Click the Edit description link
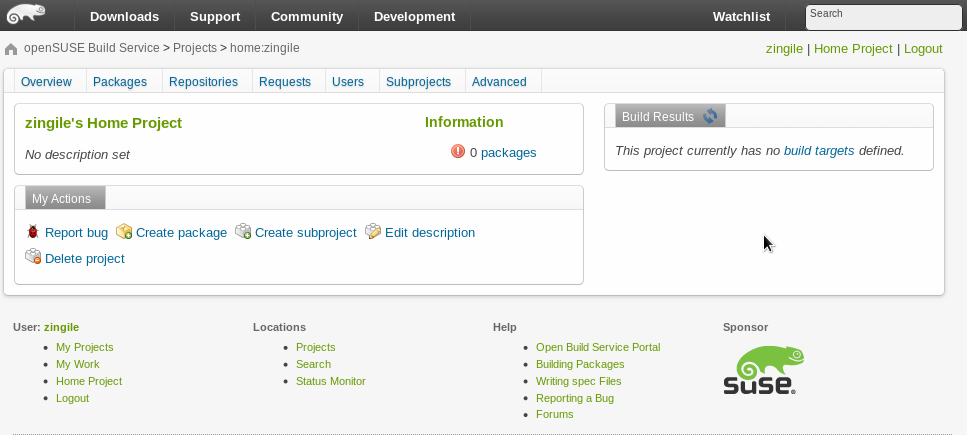Image resolution: width=967 pixels, height=435 pixels. point(430,233)
